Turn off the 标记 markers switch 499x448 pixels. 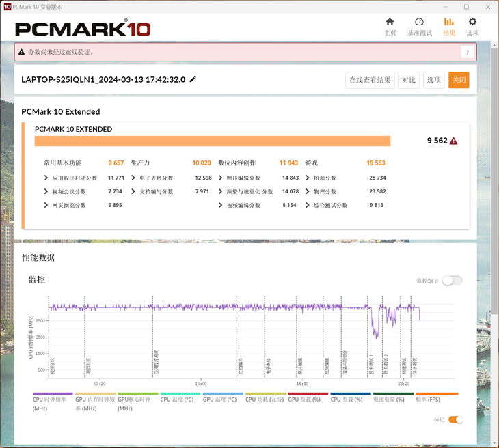[455, 419]
